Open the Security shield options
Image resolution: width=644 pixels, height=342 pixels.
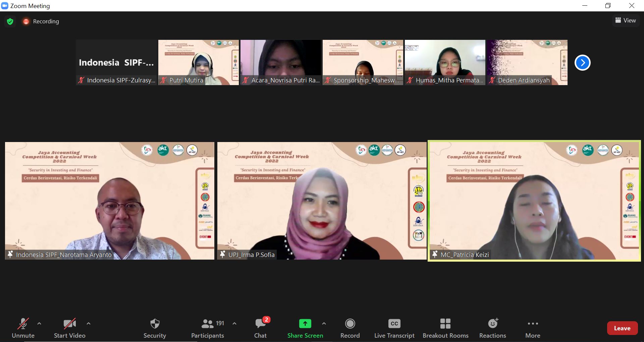[155, 328]
